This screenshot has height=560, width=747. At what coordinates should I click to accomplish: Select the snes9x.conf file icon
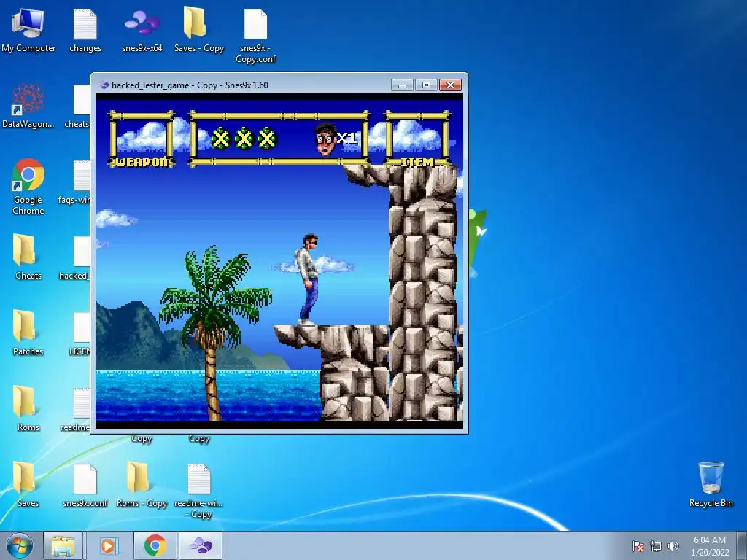tap(85, 485)
